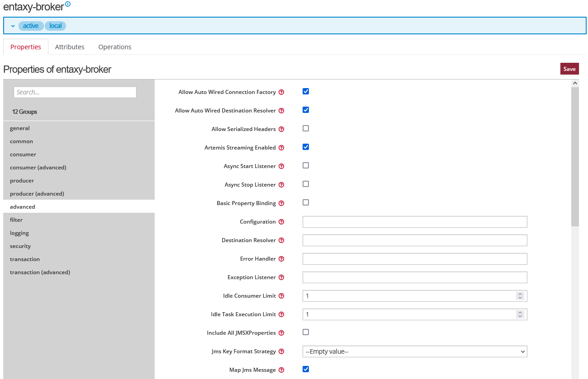Image resolution: width=588 pixels, height=379 pixels.
Task: Show help for Idle Consumer Limit
Action: (x=281, y=296)
